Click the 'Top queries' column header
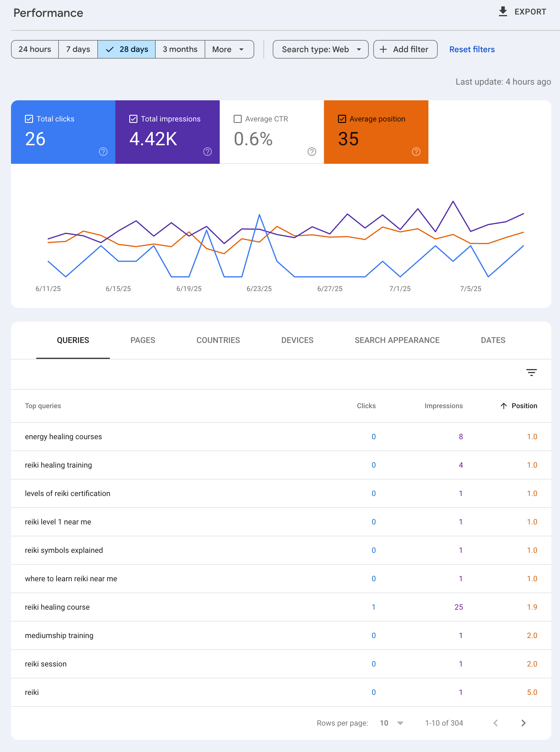The image size is (560, 752). (43, 406)
